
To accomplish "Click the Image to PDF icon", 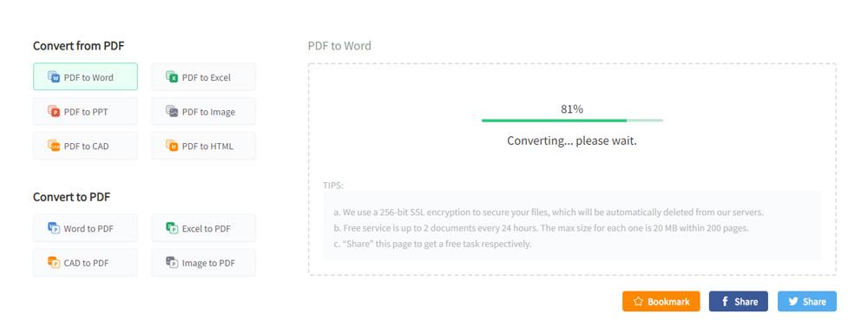I will coord(172,262).
